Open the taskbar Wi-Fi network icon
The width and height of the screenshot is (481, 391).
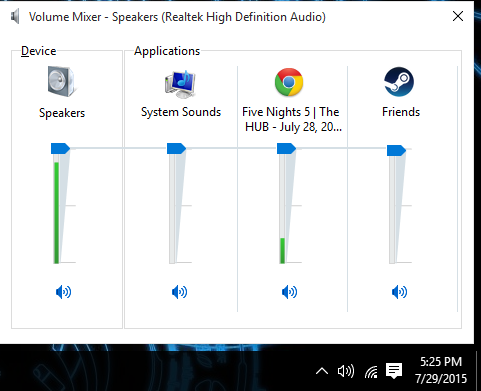371,372
